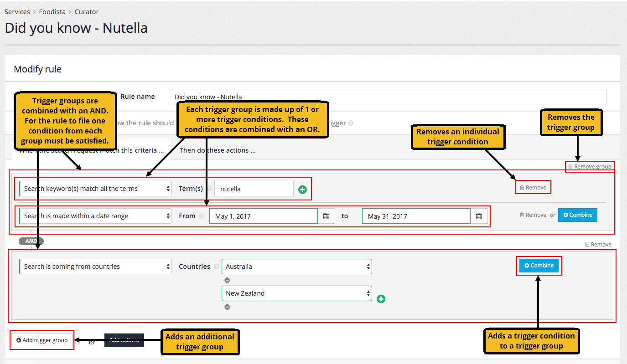This screenshot has height=364, width=627.
Task: Click help icon next to Countries label
Action: (x=216, y=267)
